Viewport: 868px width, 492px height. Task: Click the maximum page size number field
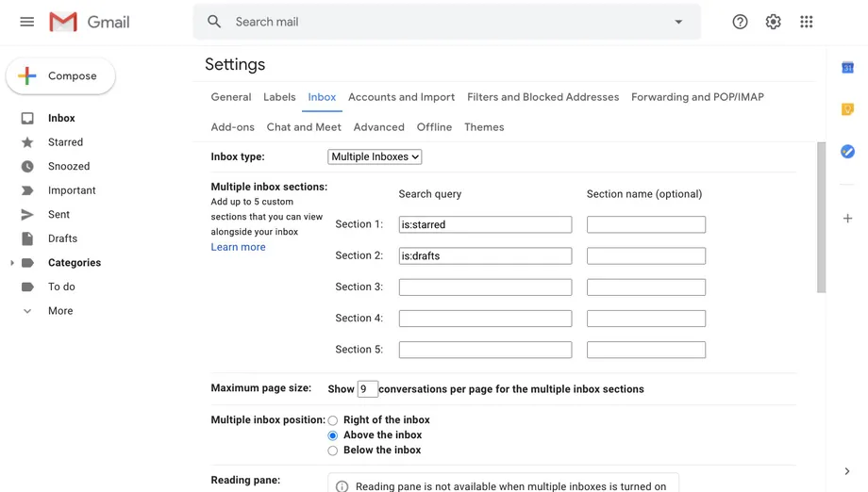pos(368,389)
